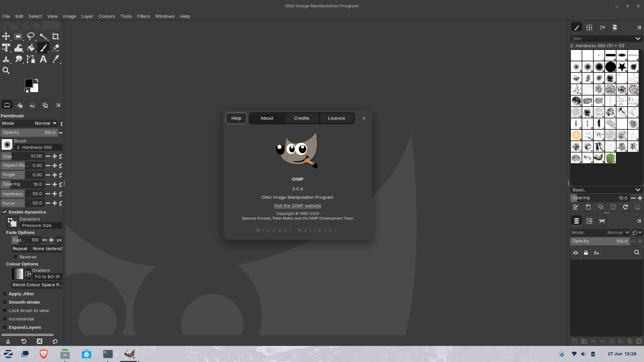Select the Clone stamp tool
644x362 pixels.
pos(6,59)
